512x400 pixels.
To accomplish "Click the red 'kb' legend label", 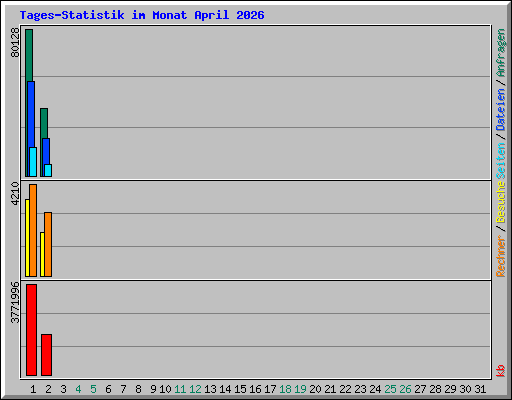I will (x=500, y=371).
